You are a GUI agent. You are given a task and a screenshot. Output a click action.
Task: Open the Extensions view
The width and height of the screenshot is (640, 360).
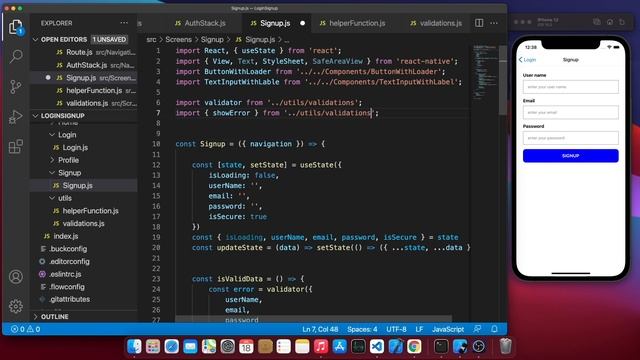click(x=16, y=147)
